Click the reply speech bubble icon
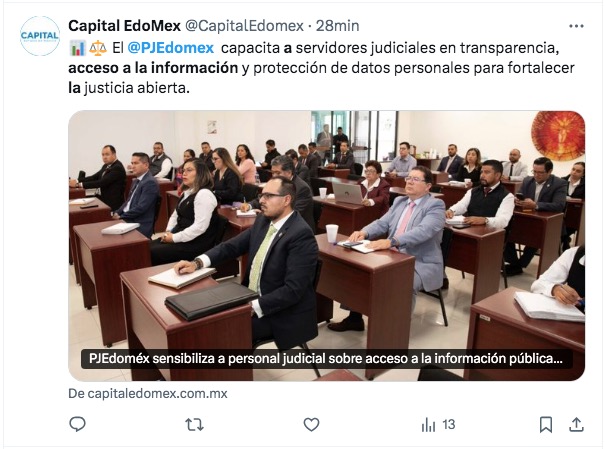Image resolution: width=605 pixels, height=449 pixels. (x=77, y=424)
